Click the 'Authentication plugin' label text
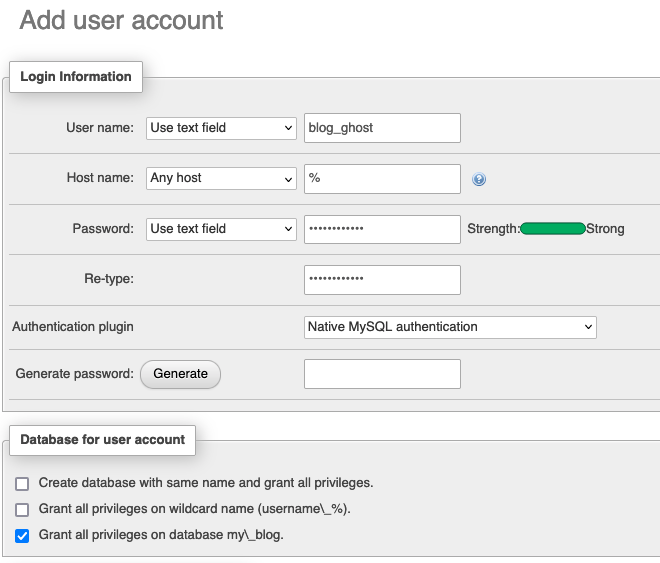This screenshot has height=563, width=660. coord(73,327)
